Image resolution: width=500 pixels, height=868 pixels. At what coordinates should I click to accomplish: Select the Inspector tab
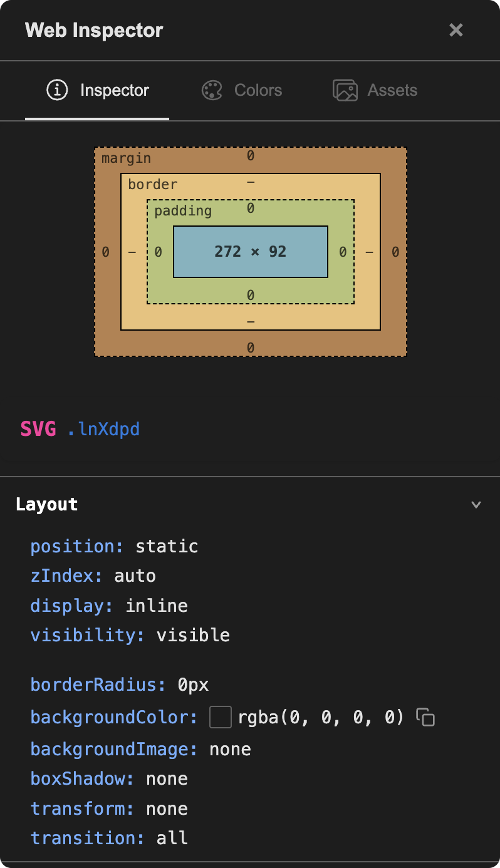[114, 90]
